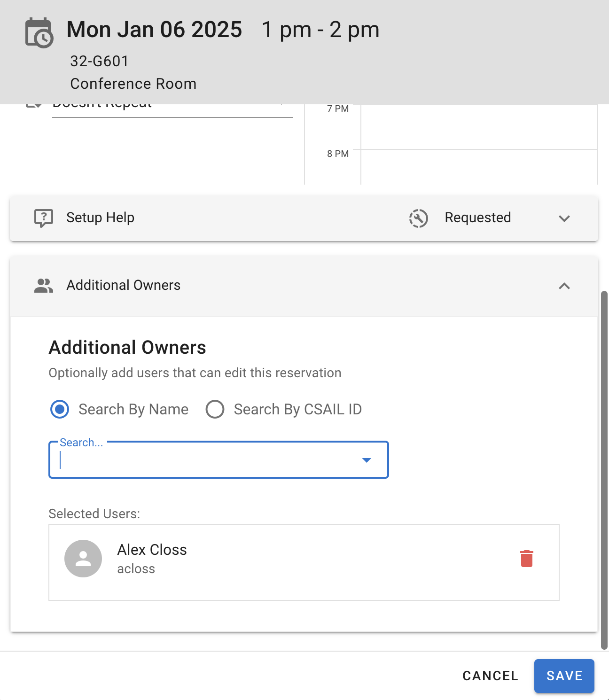Save the reservation
The image size is (609, 700).
[x=564, y=676]
